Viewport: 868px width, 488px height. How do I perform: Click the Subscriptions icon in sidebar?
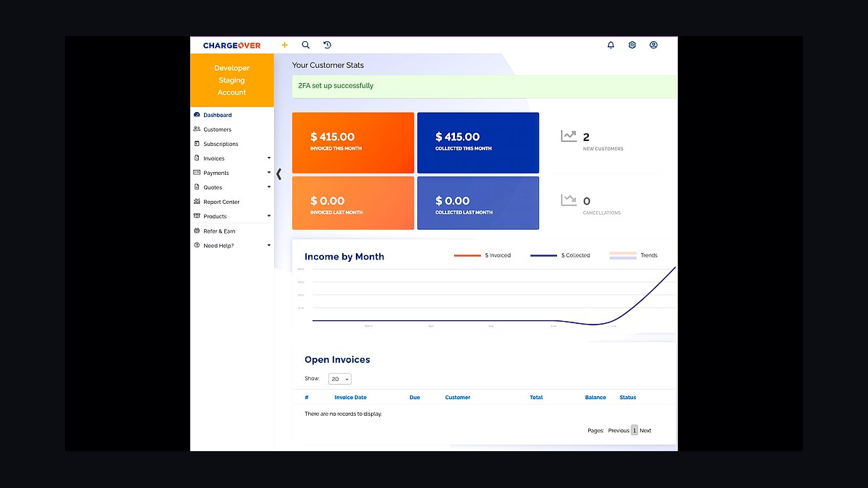click(x=197, y=144)
